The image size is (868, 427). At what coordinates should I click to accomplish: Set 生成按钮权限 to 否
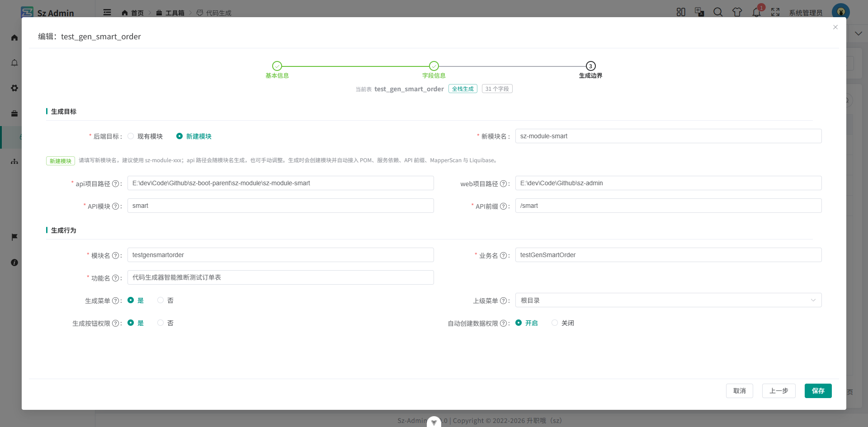point(165,323)
